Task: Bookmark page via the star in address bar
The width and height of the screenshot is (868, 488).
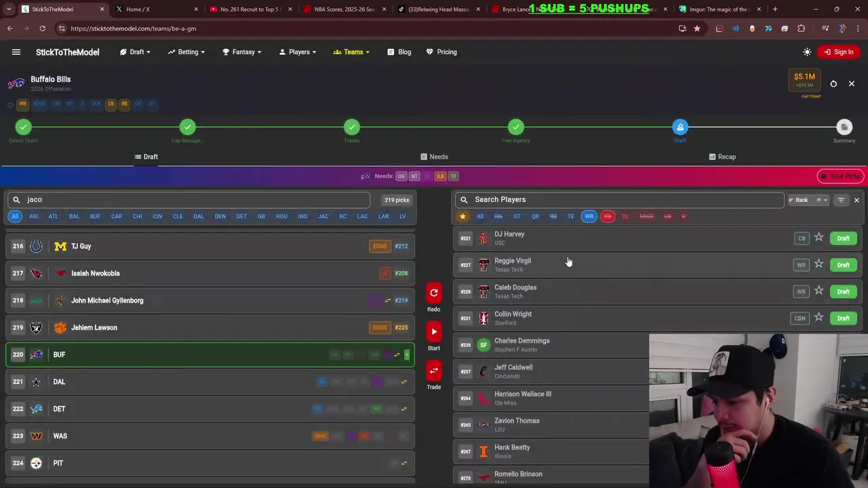Action: click(697, 28)
